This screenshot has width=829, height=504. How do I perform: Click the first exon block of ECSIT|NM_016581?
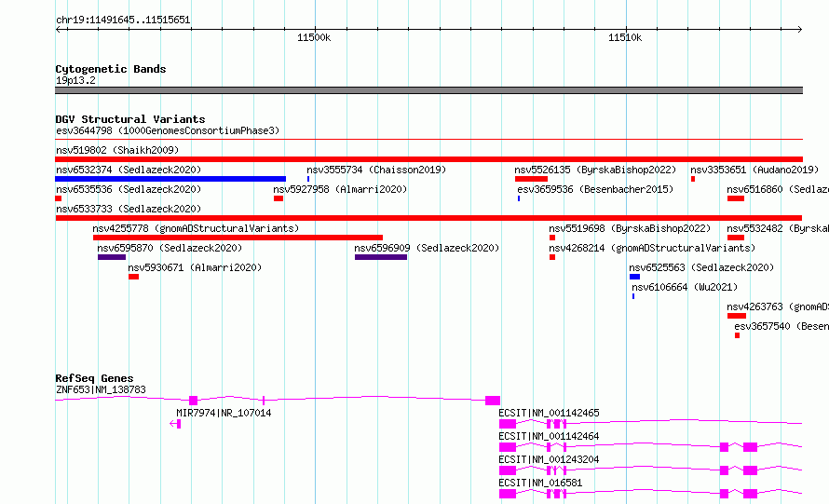click(x=508, y=494)
